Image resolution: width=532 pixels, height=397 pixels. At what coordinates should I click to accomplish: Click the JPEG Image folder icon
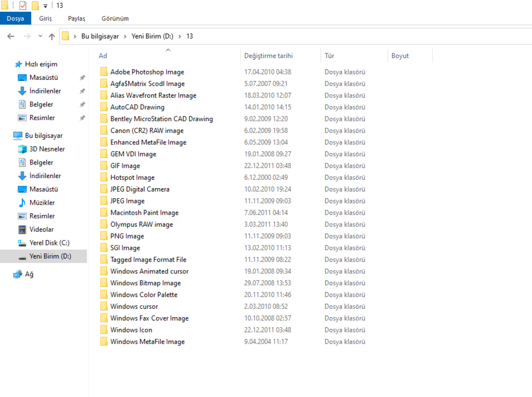click(104, 201)
